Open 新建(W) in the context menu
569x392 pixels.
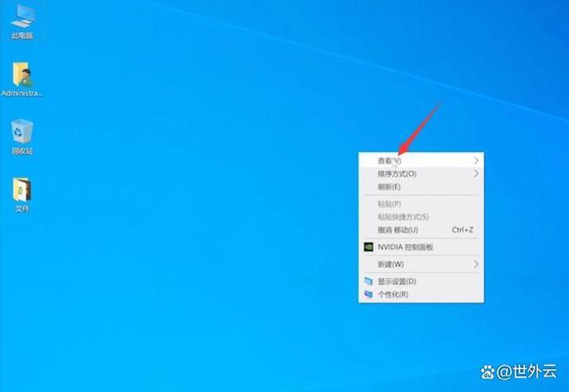click(x=391, y=264)
